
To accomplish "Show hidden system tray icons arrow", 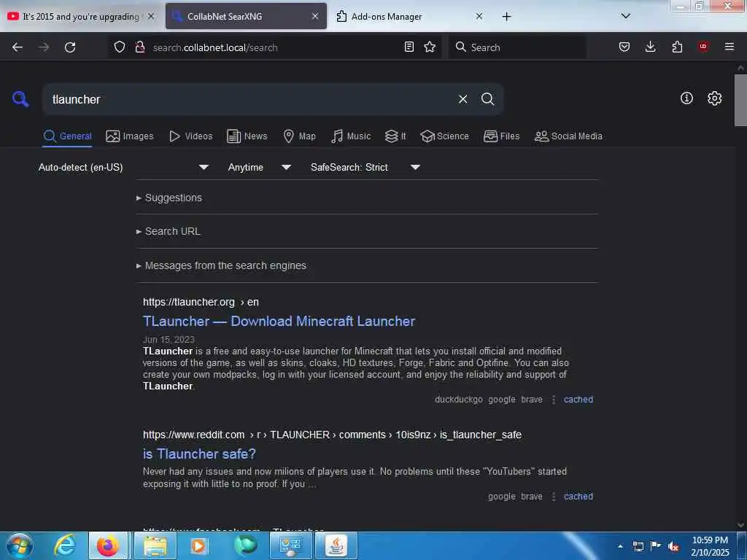I will coord(620,546).
